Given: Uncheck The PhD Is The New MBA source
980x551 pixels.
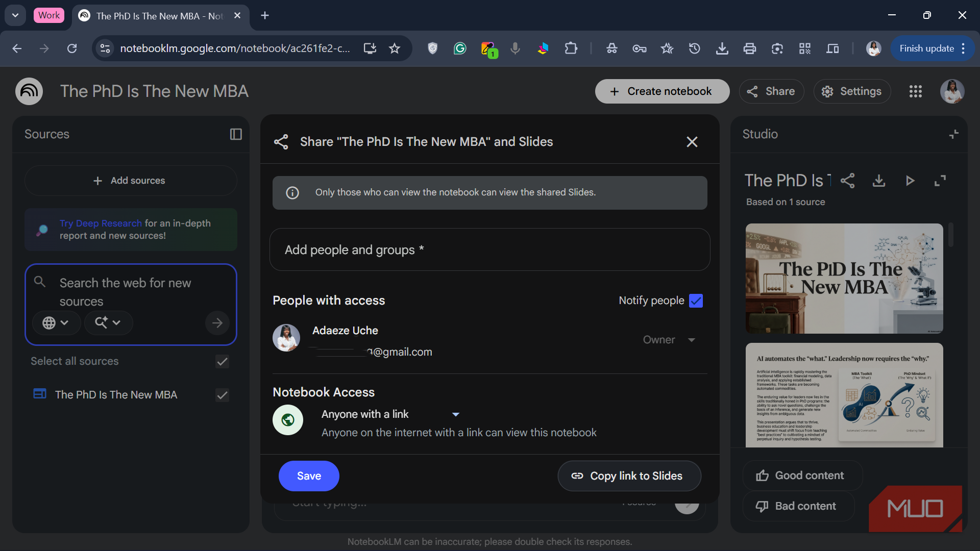Looking at the screenshot, I should (x=222, y=395).
